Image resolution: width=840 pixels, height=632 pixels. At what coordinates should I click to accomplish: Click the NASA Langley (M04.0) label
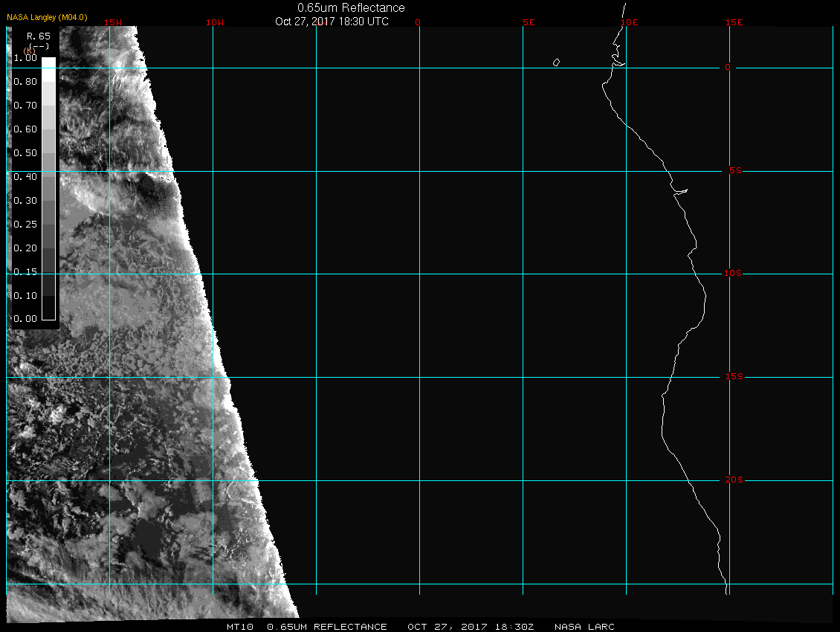tap(47, 16)
